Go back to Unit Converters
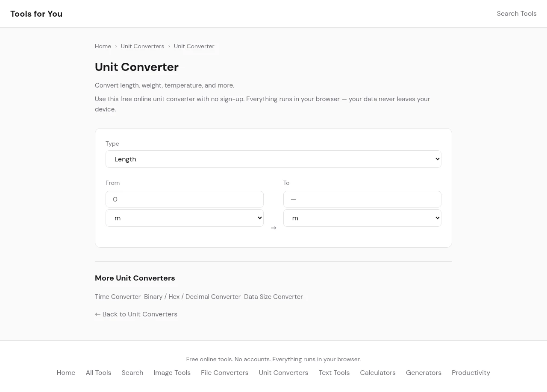The width and height of the screenshot is (547, 392). (x=136, y=314)
